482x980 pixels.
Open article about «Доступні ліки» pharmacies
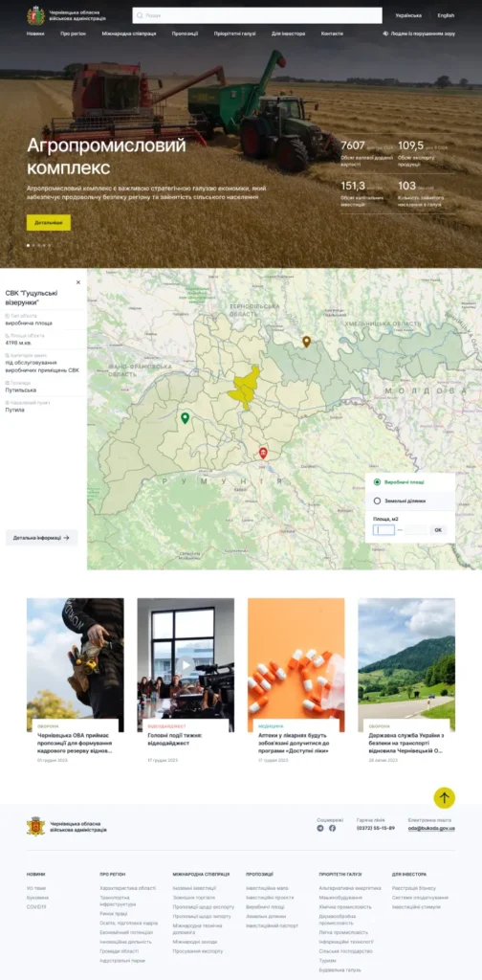pos(294,743)
